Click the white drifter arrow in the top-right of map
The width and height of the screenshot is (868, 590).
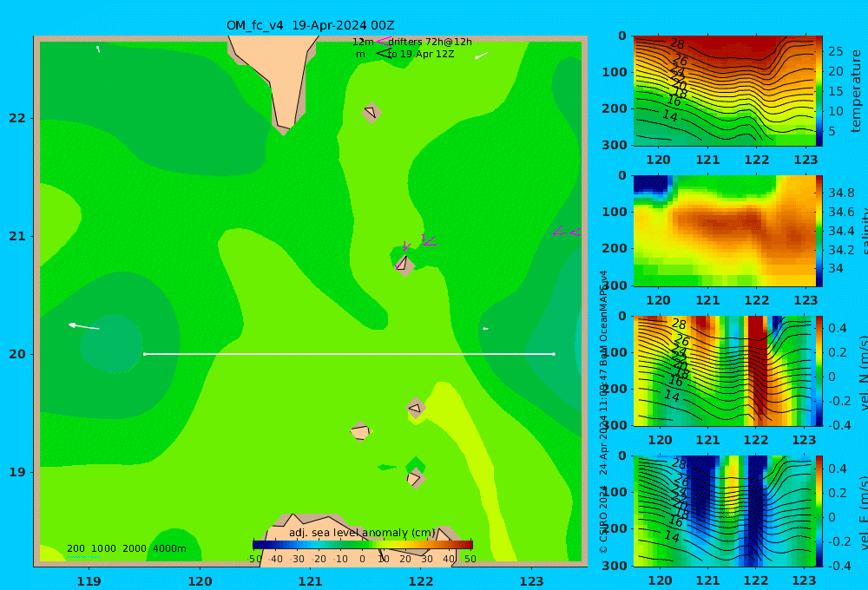[482, 55]
